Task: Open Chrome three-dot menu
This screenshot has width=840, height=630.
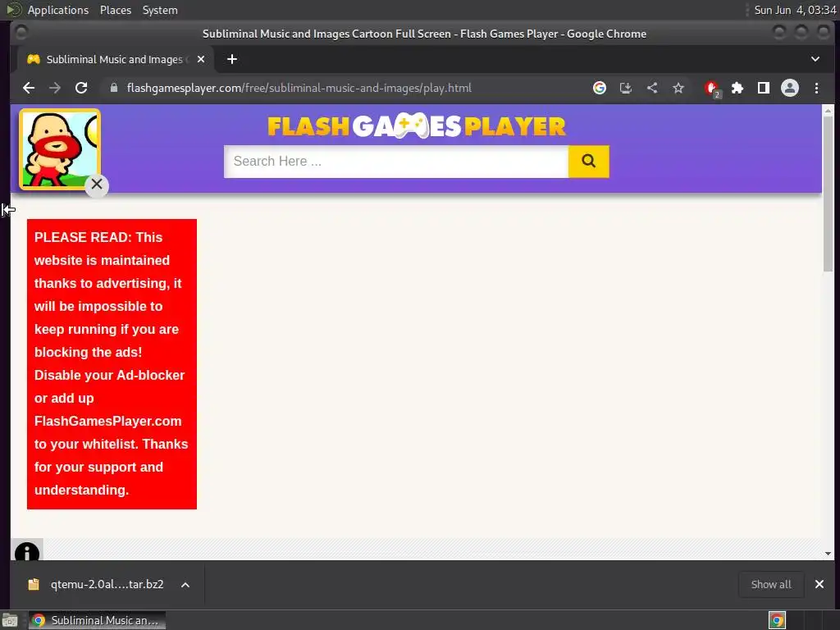Action: [x=816, y=88]
